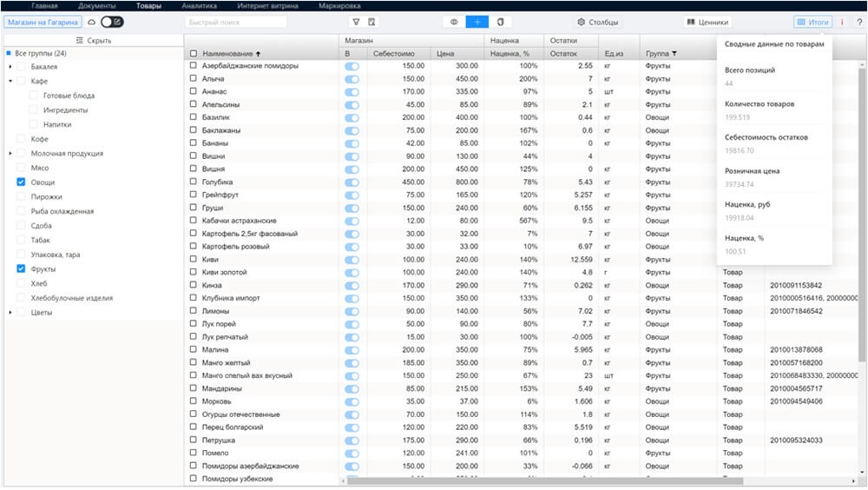Image resolution: width=868 pixels, height=490 pixels.
Task: Open the Документы menu
Action: [97, 5]
